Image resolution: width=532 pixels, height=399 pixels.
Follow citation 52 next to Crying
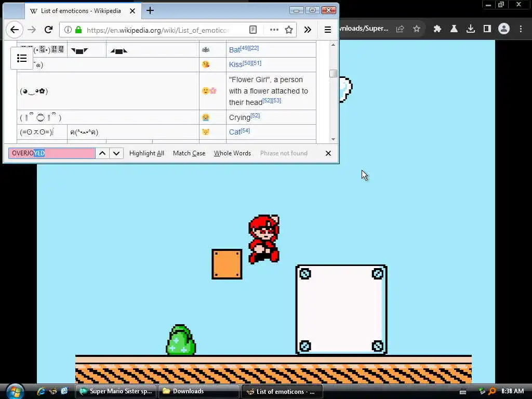[x=255, y=116]
